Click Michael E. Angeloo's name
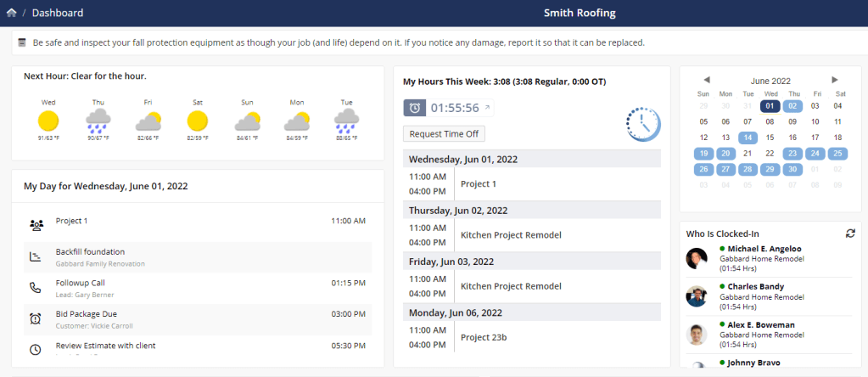 764,249
